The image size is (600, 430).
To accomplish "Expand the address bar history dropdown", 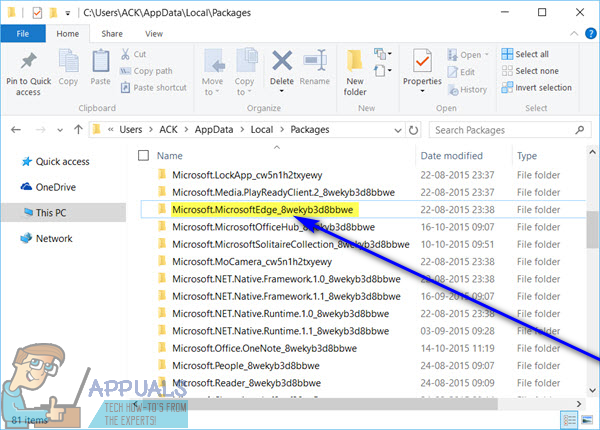I will pos(398,130).
